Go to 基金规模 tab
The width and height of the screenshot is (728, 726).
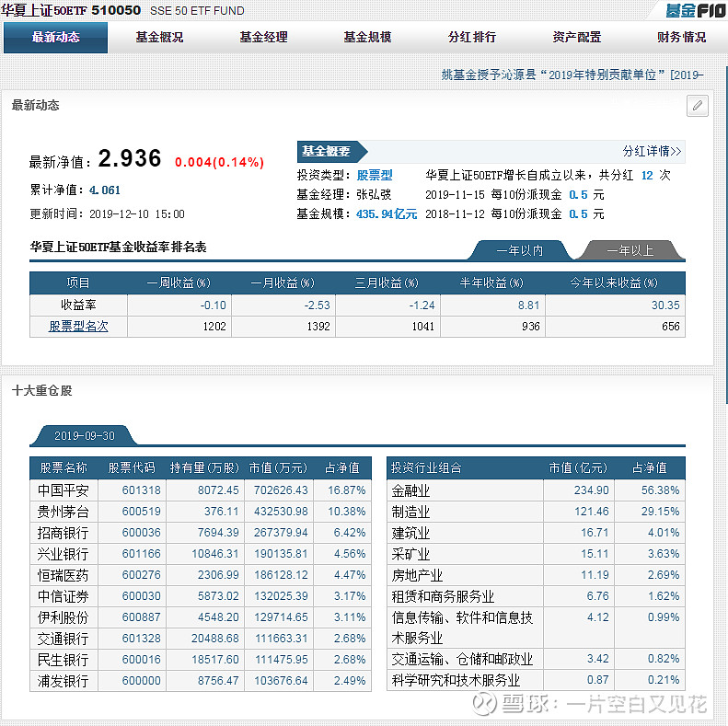(x=368, y=37)
